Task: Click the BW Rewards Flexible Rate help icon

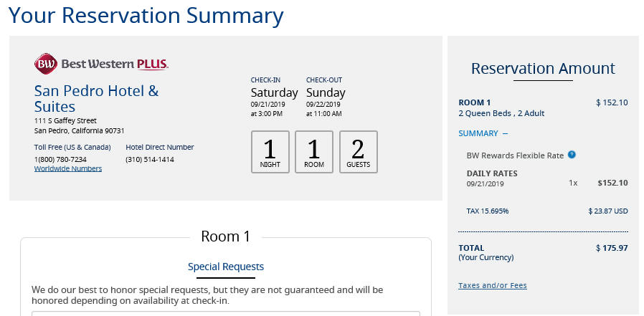Action: click(x=572, y=155)
